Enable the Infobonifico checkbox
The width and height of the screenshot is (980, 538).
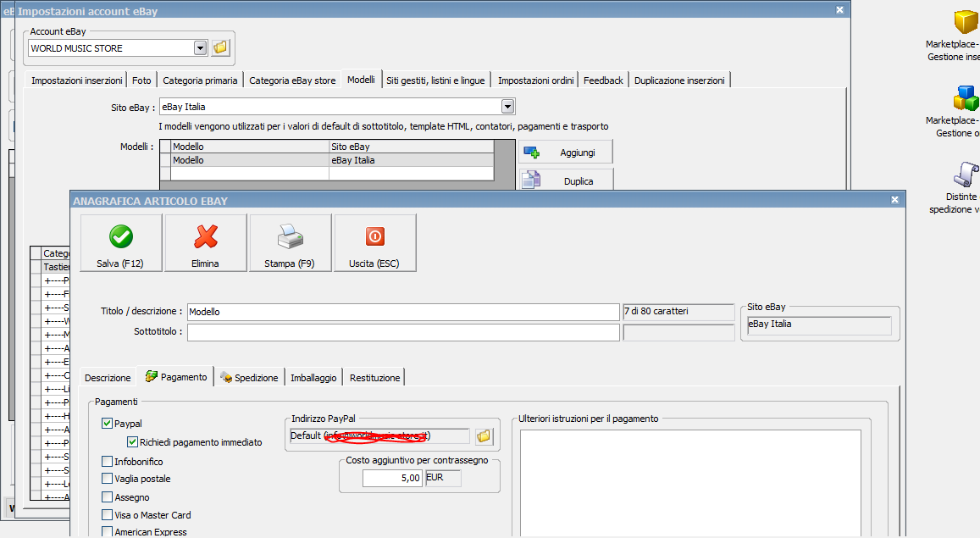pyautogui.click(x=107, y=461)
